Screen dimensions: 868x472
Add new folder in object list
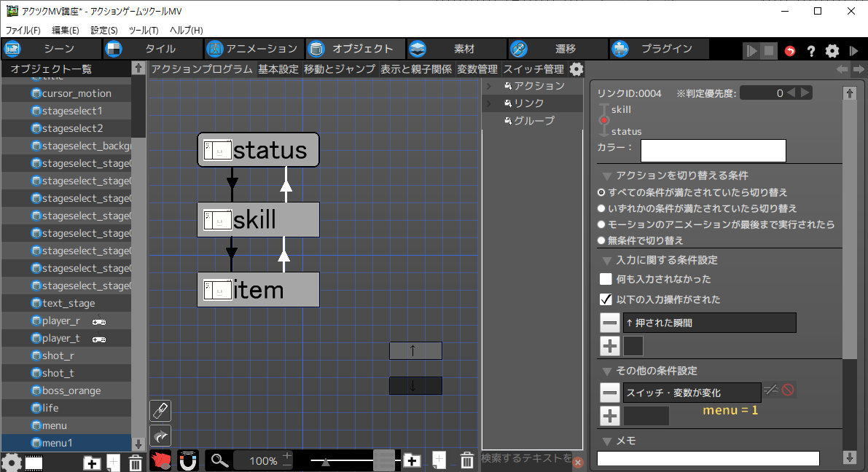[92, 463]
